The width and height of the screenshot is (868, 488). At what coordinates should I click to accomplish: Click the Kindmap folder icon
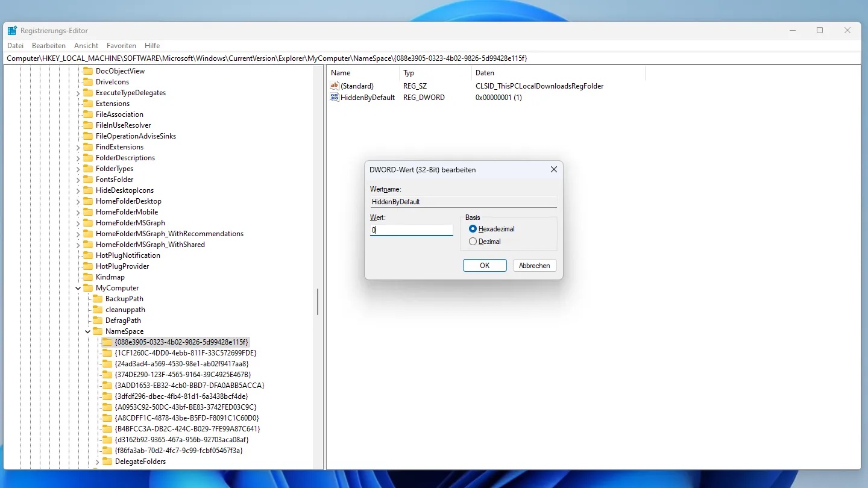pos(88,277)
